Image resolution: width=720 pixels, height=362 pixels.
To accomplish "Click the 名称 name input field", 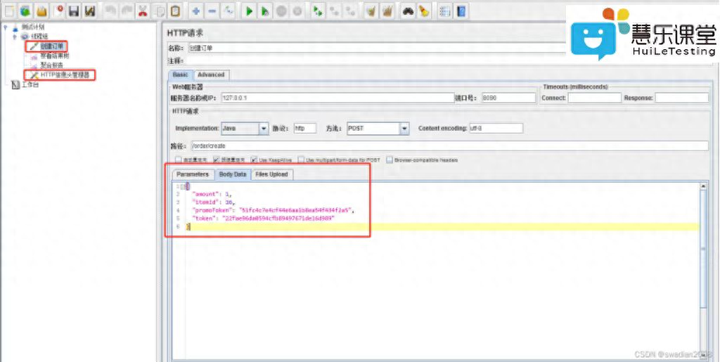I will tap(377, 48).
